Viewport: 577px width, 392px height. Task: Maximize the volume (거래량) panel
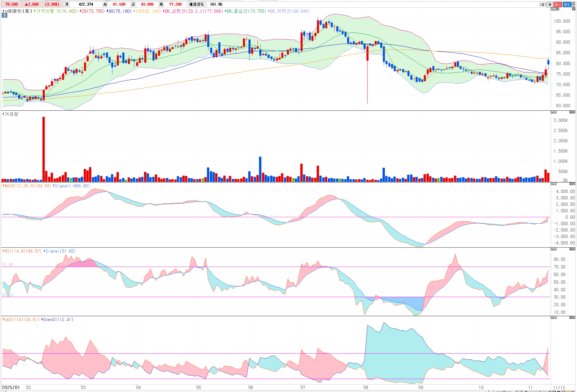point(571,112)
